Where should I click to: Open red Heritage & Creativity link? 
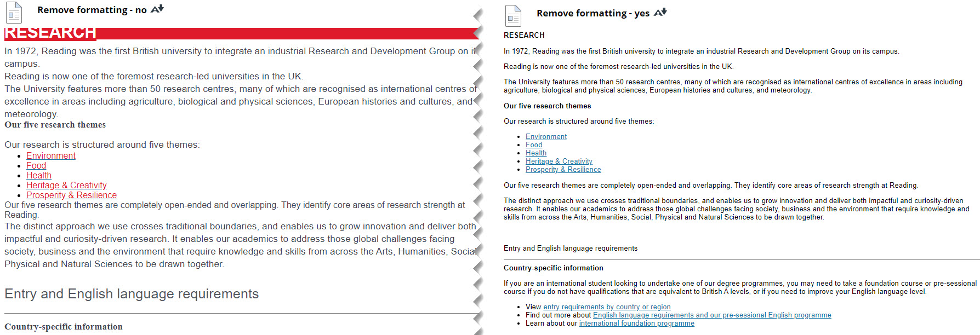pyautogui.click(x=66, y=186)
